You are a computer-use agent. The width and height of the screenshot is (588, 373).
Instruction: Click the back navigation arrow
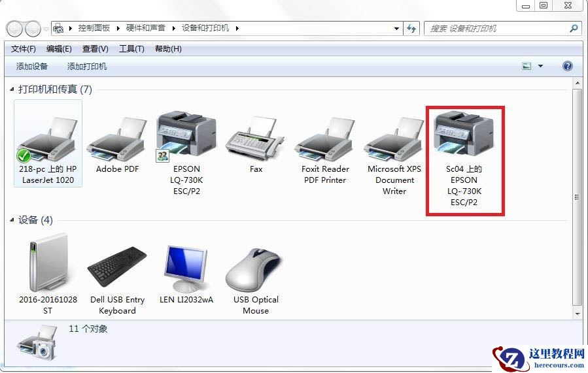tap(14, 29)
